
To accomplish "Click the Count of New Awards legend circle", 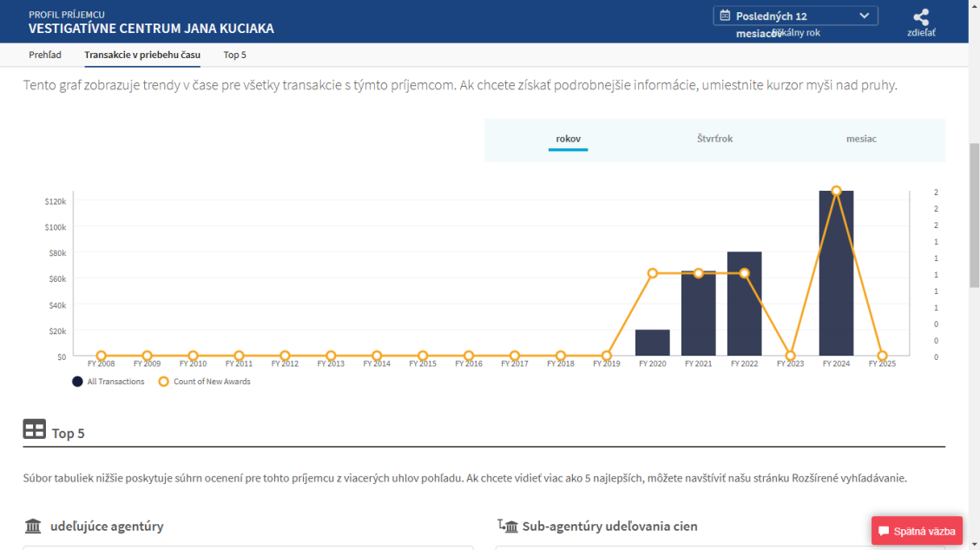I will tap(164, 382).
